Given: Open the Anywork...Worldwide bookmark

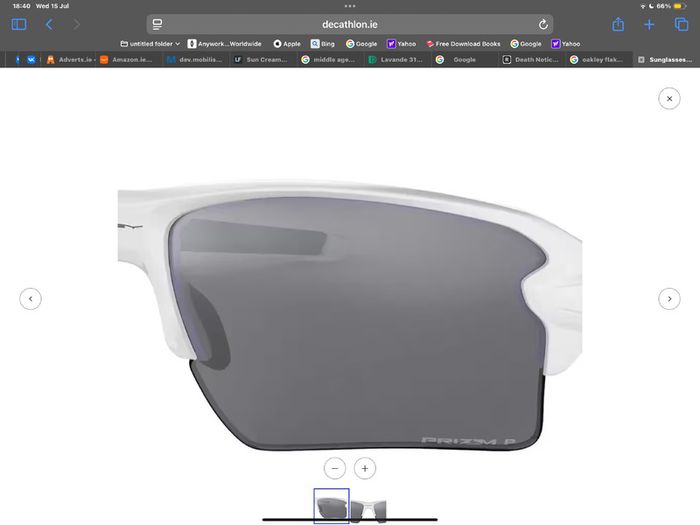Looking at the screenshot, I should pyautogui.click(x=225, y=44).
